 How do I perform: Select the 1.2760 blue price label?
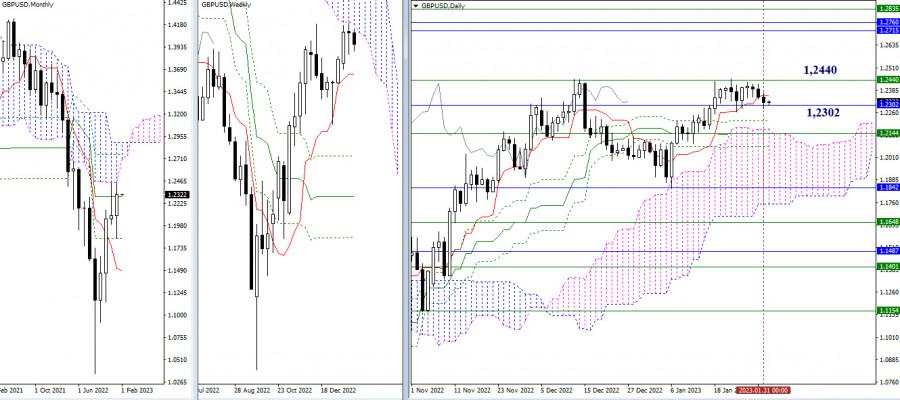click(x=888, y=23)
